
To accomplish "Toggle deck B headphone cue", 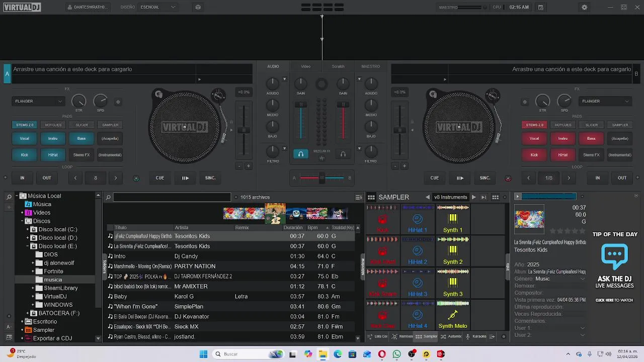I will tap(343, 154).
